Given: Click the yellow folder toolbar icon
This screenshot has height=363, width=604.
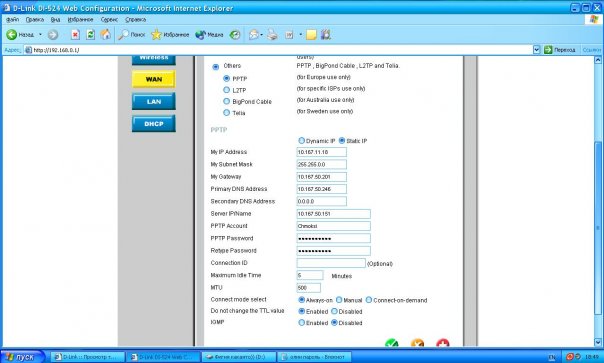Looking at the screenshot, I should [311, 35].
